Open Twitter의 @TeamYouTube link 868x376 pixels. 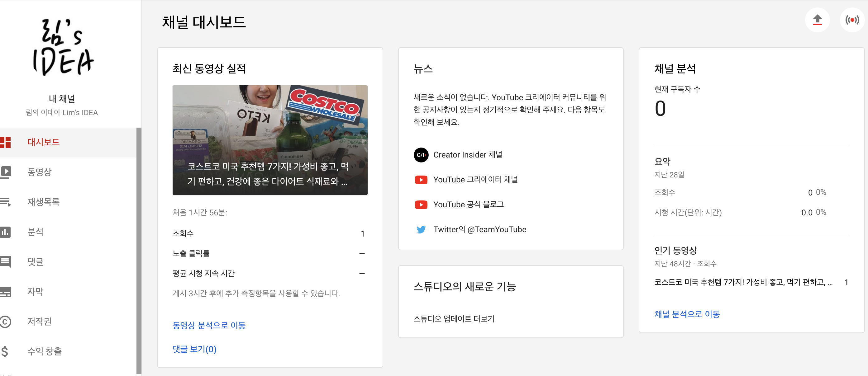point(479,230)
